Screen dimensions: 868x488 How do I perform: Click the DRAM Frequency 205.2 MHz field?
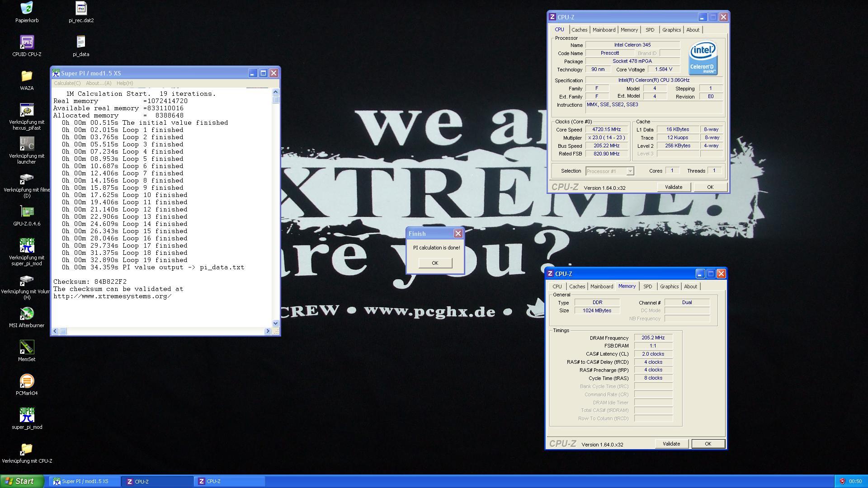653,338
